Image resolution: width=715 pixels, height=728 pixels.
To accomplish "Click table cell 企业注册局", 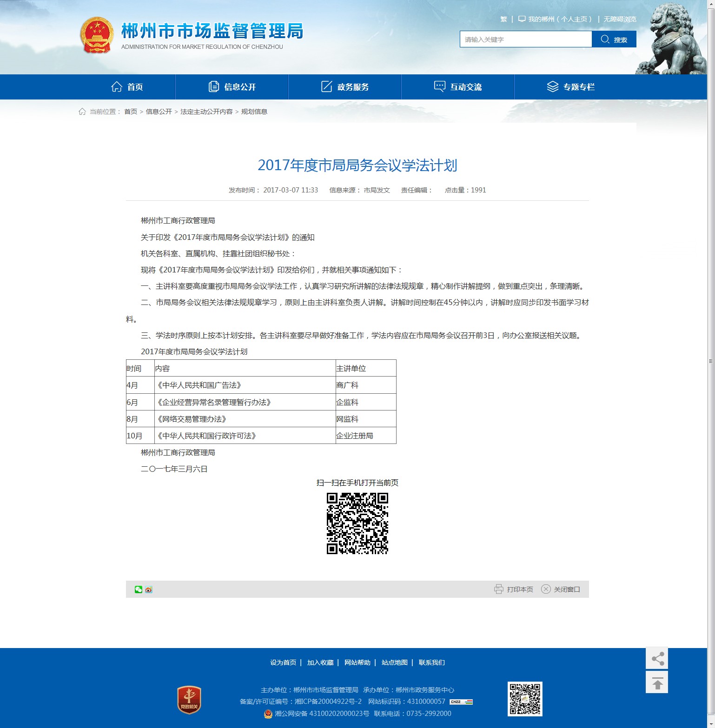I will pos(366,436).
